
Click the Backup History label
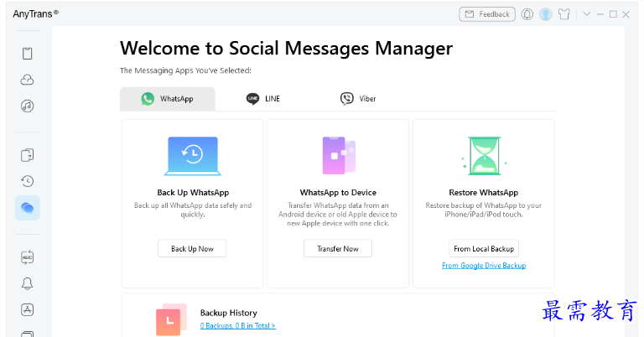click(x=229, y=313)
